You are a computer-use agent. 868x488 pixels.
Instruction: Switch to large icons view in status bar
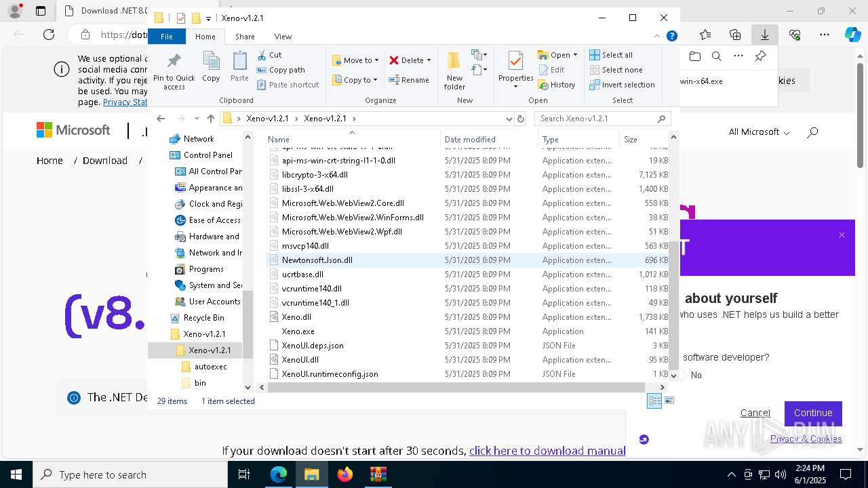tap(669, 401)
